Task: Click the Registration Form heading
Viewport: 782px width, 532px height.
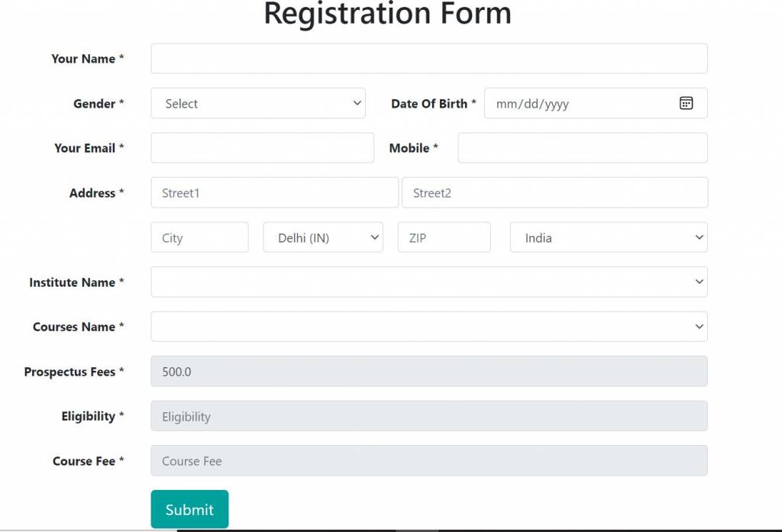Action: (x=387, y=15)
